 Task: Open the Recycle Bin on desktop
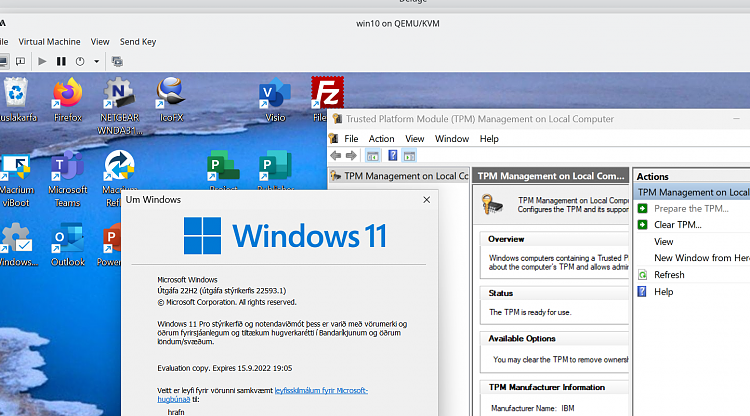coord(16,99)
